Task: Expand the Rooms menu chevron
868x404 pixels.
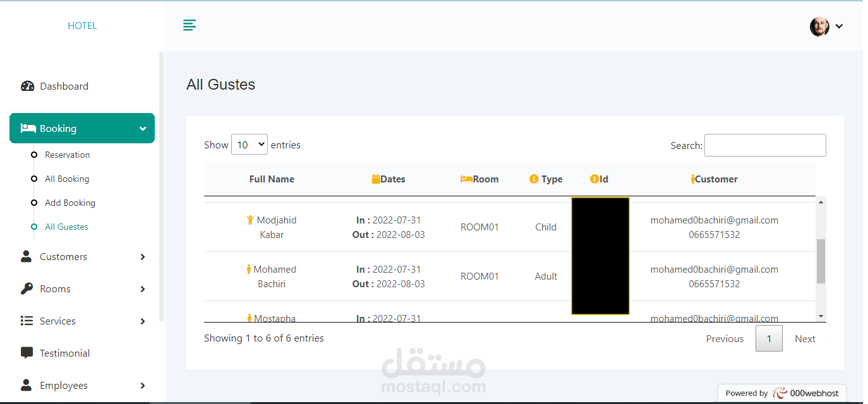Action: [143, 289]
